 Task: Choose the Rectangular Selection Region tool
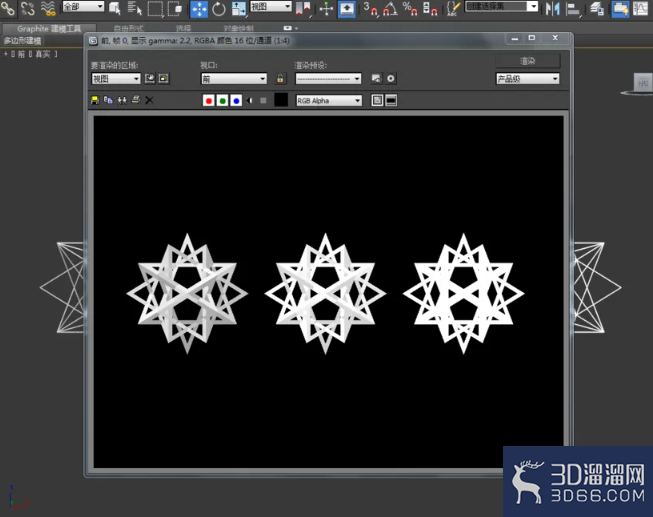coord(155,8)
